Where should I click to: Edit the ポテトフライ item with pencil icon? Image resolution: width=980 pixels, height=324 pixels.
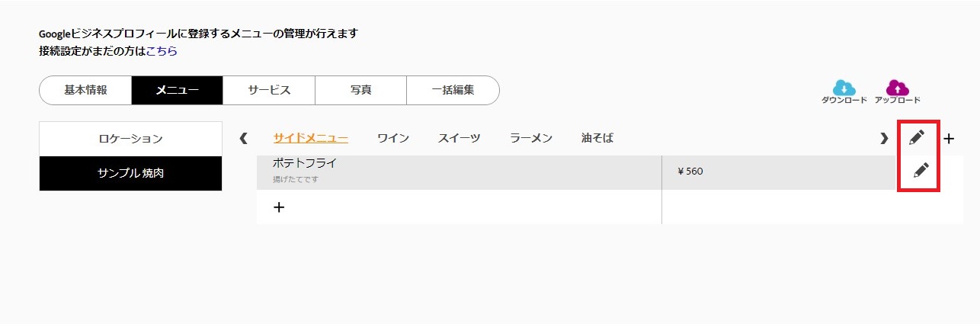tap(921, 170)
